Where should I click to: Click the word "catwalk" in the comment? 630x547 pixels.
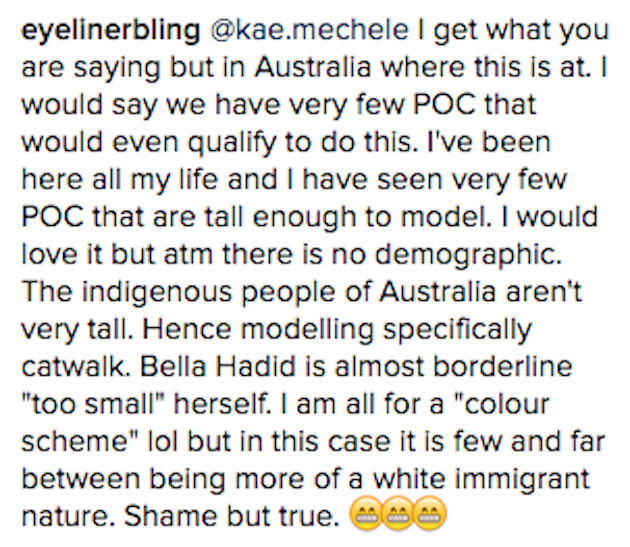point(76,367)
